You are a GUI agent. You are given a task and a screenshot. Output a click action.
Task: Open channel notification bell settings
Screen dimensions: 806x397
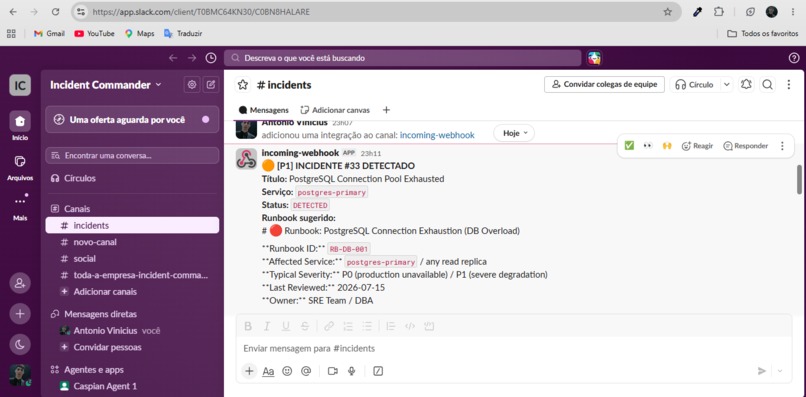tap(746, 84)
